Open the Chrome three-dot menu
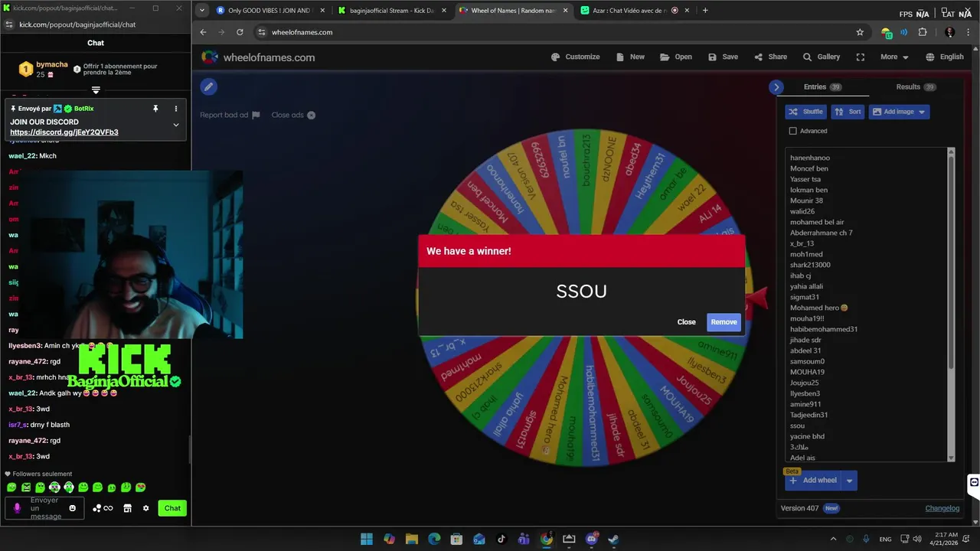The height and width of the screenshot is (551, 980). [x=969, y=32]
